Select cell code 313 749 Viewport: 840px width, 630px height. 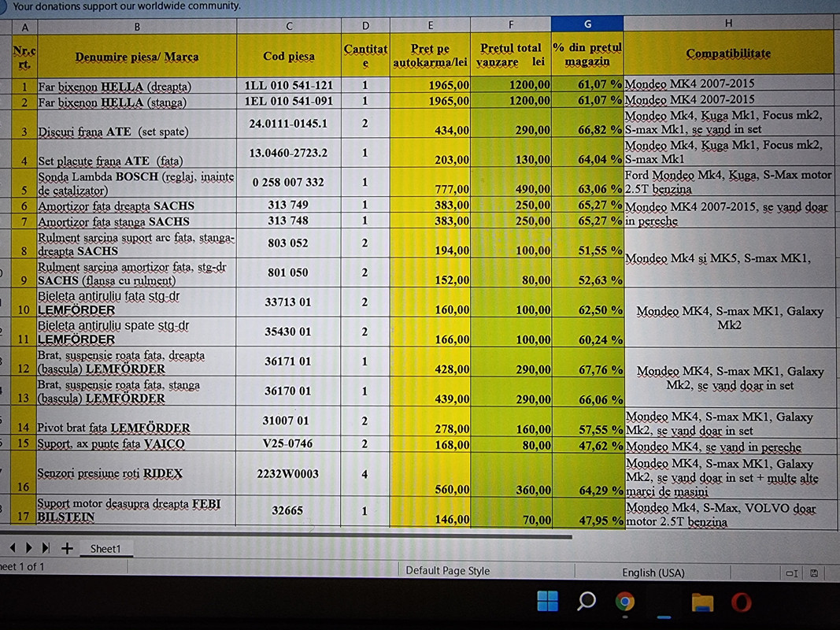click(x=289, y=205)
